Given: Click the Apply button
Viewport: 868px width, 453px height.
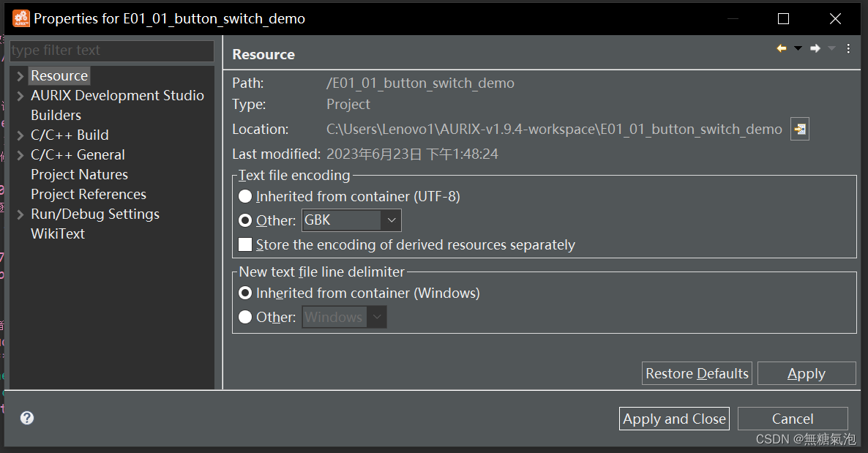Looking at the screenshot, I should [807, 373].
